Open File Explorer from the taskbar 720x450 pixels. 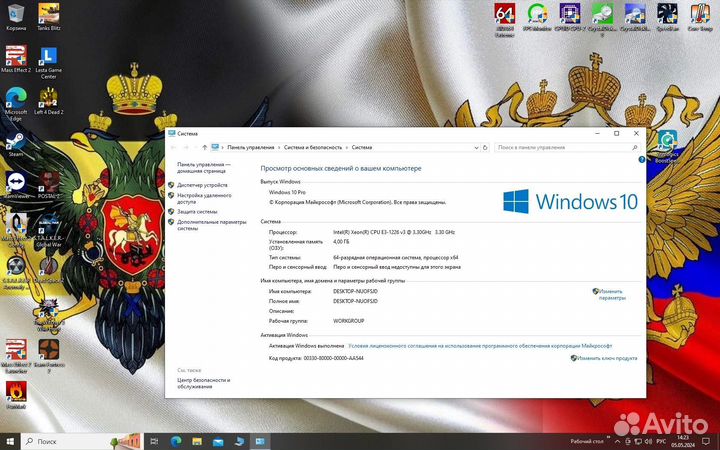[x=197, y=441]
